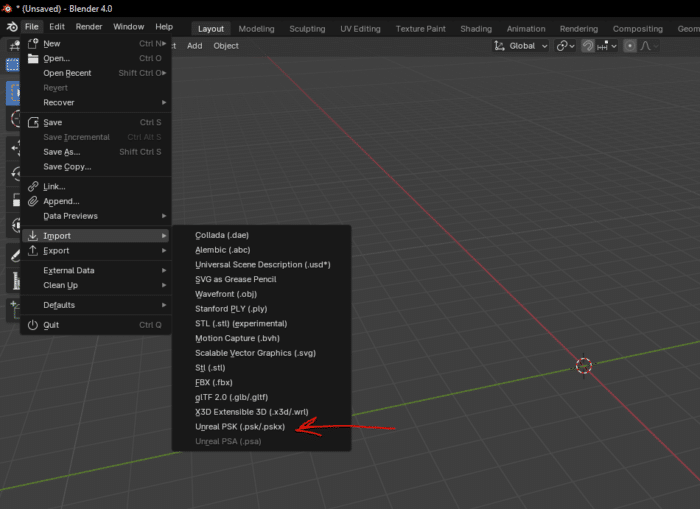Switch to the Sculpting workspace tab

307,29
